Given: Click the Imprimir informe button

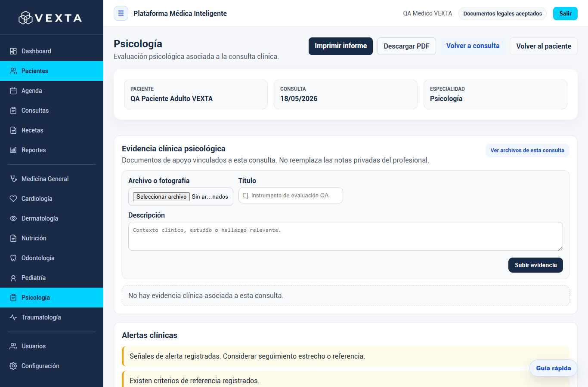Looking at the screenshot, I should click(340, 46).
